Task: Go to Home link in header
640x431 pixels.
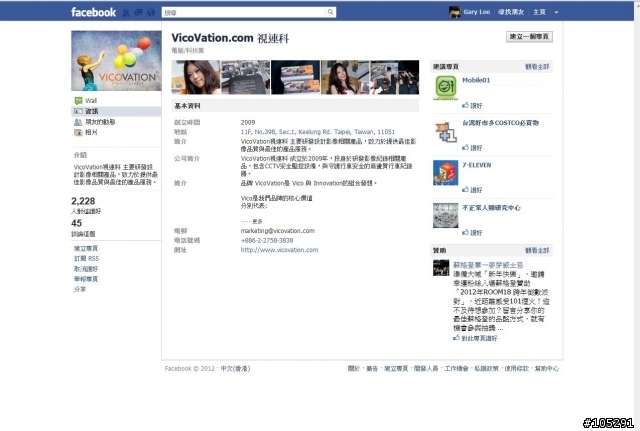Action: coord(539,12)
